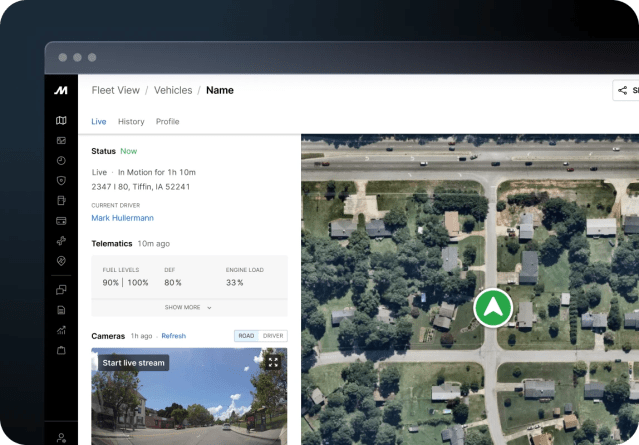Expand camera image to fullscreen
The width and height of the screenshot is (639, 445).
(x=273, y=362)
